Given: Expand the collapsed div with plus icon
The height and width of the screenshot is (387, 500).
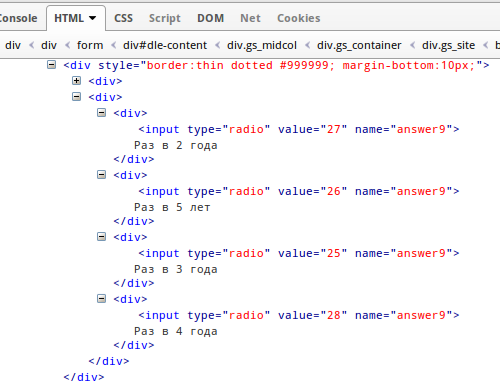Looking at the screenshot, I should [x=76, y=80].
